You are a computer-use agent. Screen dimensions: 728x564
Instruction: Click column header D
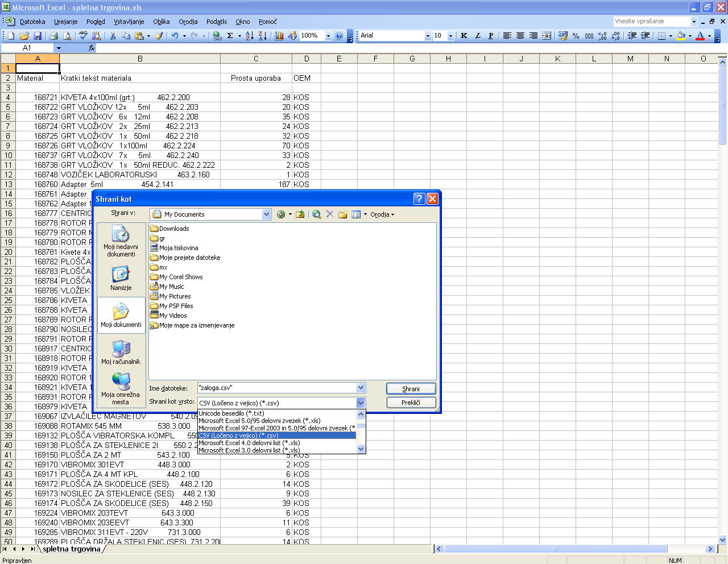[307, 59]
